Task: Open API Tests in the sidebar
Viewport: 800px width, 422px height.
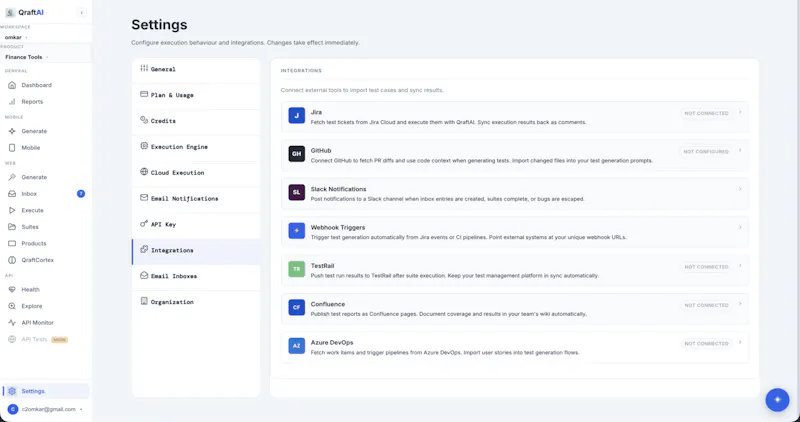Action: tap(46, 339)
